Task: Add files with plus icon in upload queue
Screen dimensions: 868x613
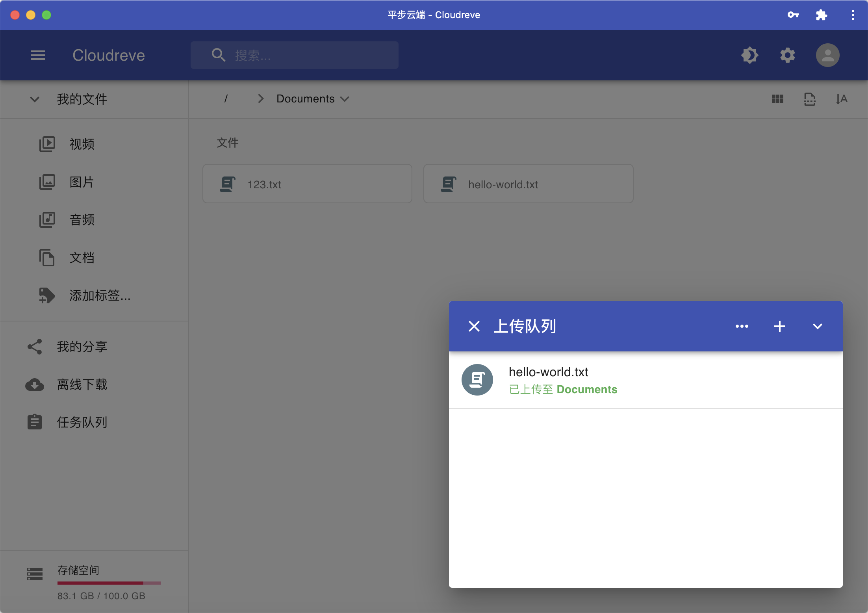Action: pyautogui.click(x=779, y=326)
